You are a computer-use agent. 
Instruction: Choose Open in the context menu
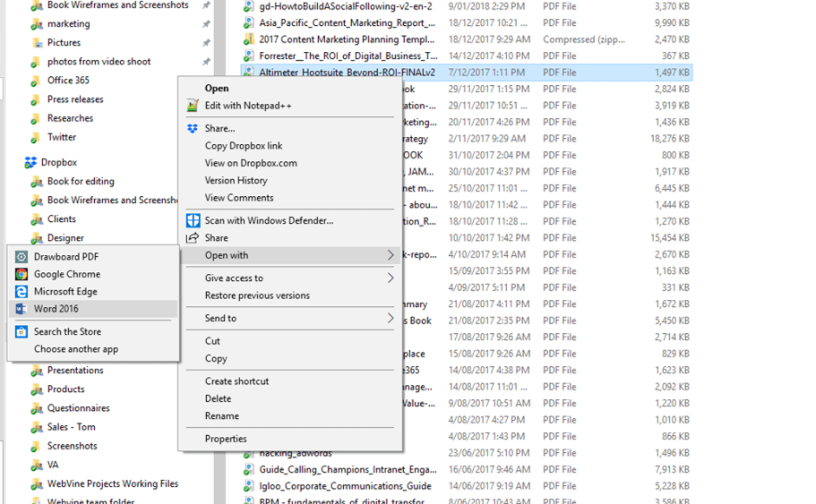(x=217, y=89)
